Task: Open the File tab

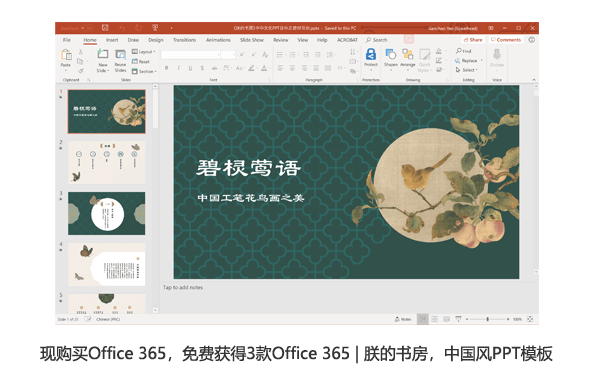Action: [x=67, y=40]
